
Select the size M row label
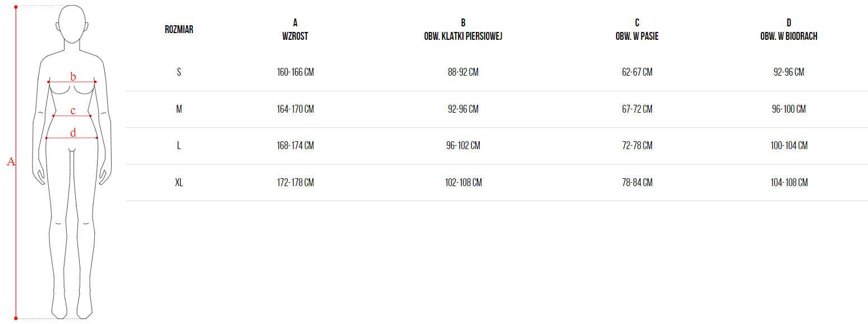click(179, 109)
